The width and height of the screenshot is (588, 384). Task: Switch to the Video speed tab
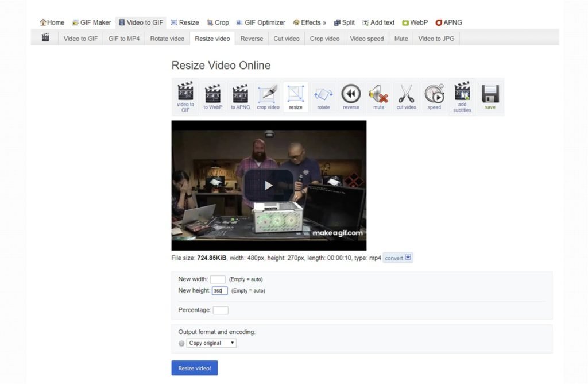pyautogui.click(x=367, y=39)
